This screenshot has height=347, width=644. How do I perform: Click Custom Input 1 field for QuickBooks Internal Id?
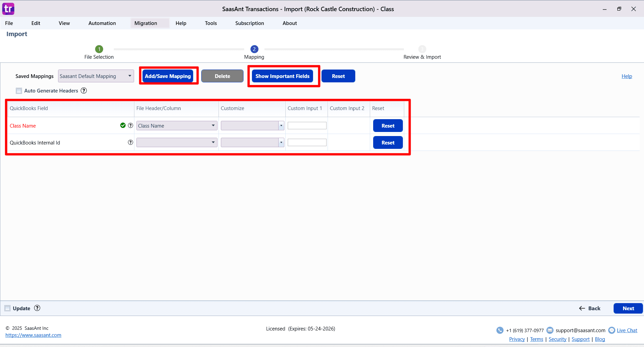pos(307,142)
